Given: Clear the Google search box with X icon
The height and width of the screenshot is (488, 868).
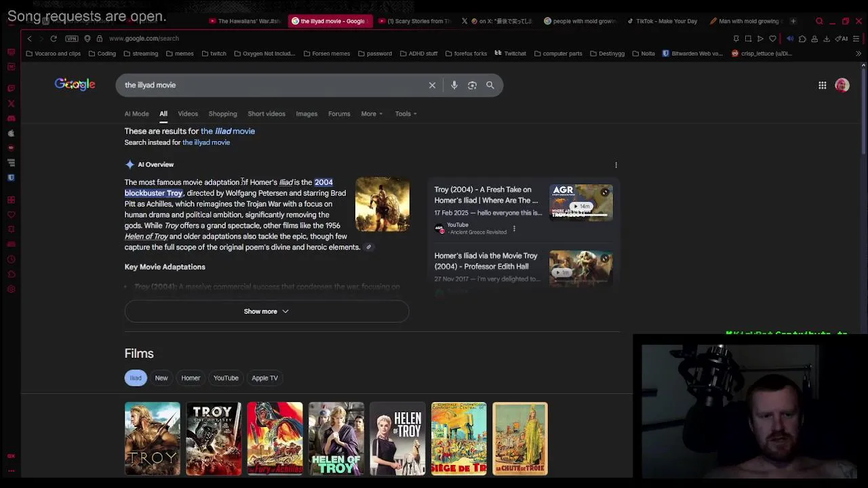Looking at the screenshot, I should (x=432, y=85).
